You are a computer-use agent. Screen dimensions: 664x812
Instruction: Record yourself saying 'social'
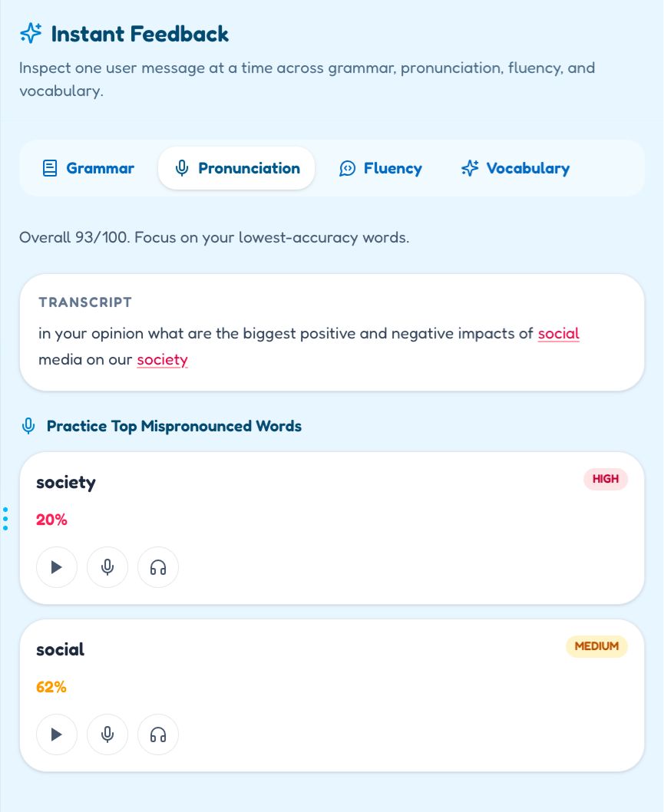pos(107,734)
